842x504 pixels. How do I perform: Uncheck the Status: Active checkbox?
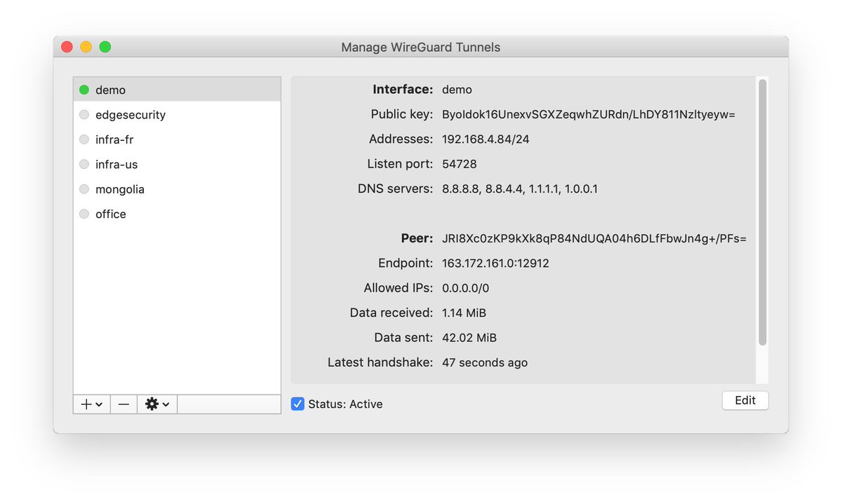(x=298, y=404)
